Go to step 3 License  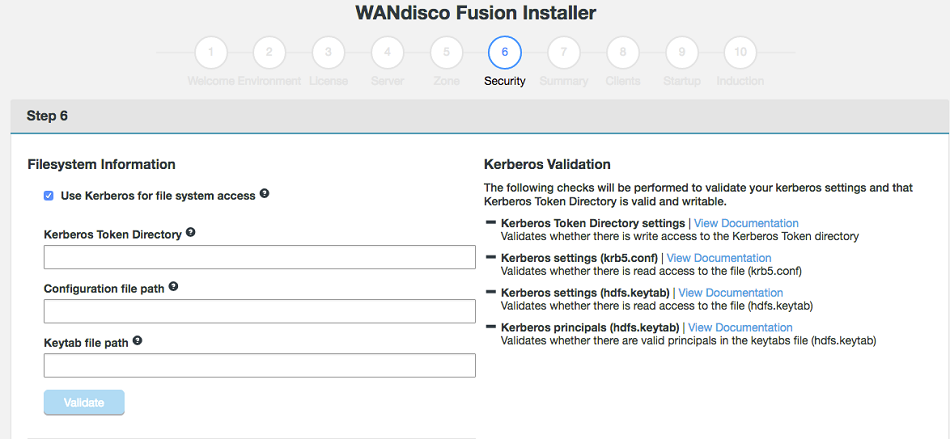click(x=328, y=53)
